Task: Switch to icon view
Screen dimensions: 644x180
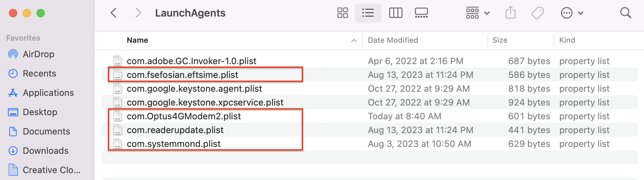Action: click(x=342, y=13)
